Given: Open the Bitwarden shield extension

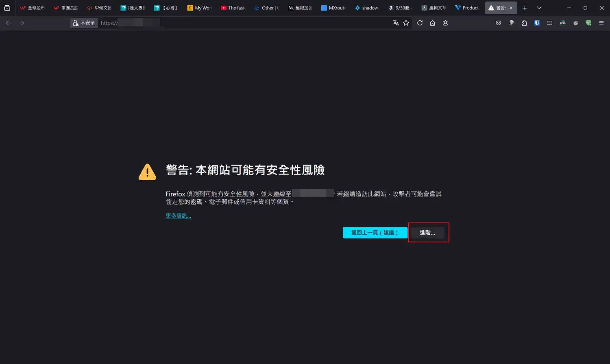Looking at the screenshot, I should [x=537, y=23].
